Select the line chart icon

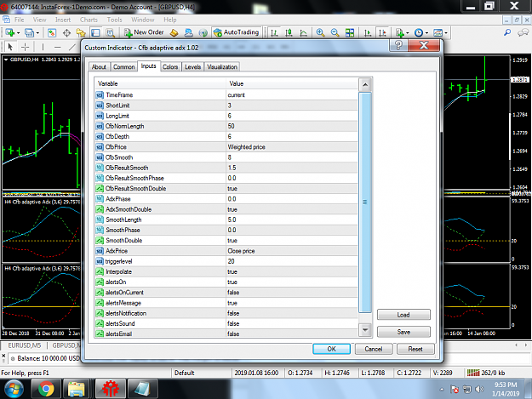click(x=304, y=33)
